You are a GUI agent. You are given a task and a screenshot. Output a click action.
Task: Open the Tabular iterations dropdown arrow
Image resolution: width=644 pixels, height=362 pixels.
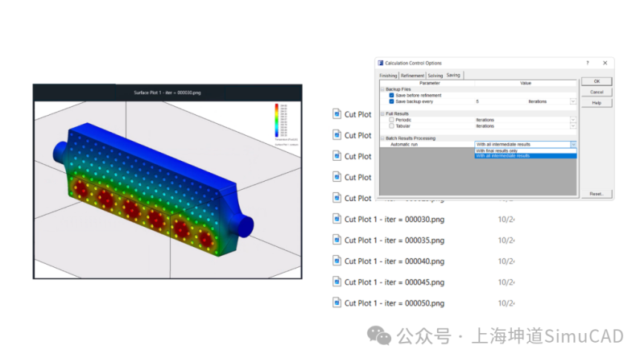573,126
